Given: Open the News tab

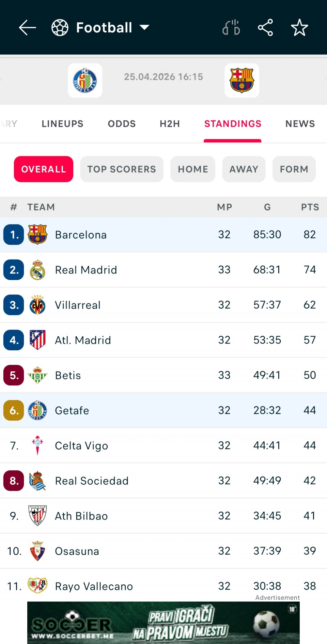Looking at the screenshot, I should point(300,124).
